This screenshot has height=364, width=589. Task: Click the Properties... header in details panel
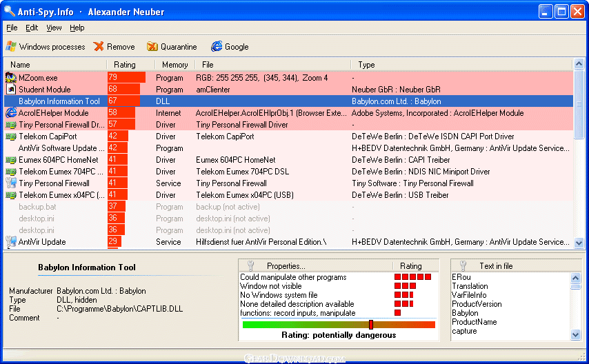tap(317, 266)
